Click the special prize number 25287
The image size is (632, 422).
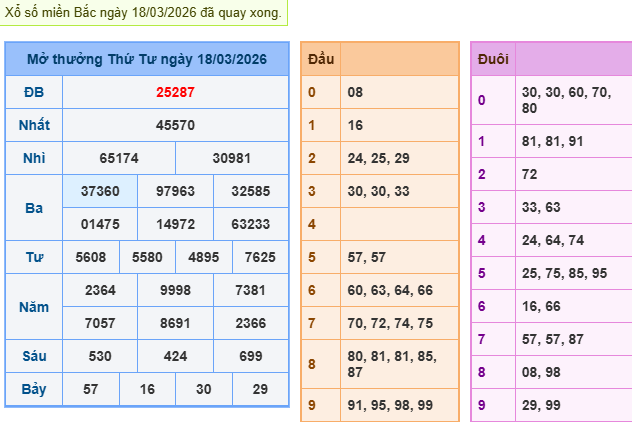(175, 93)
